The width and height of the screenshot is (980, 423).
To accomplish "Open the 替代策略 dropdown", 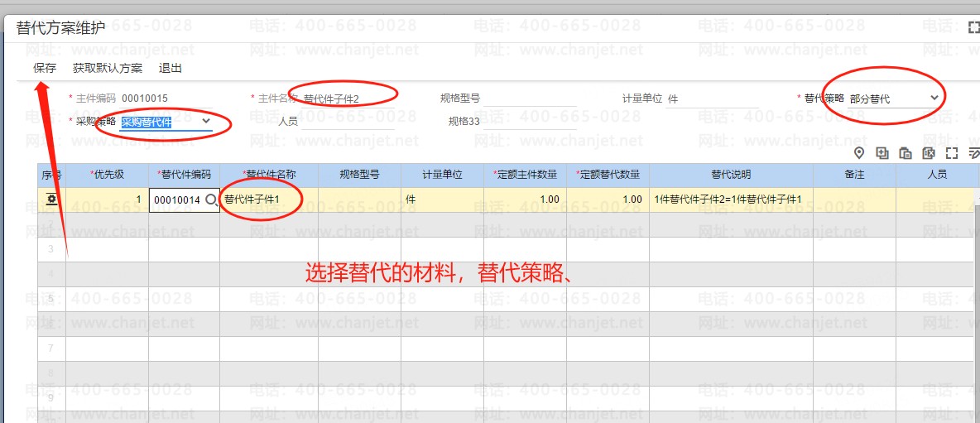I will tap(934, 98).
